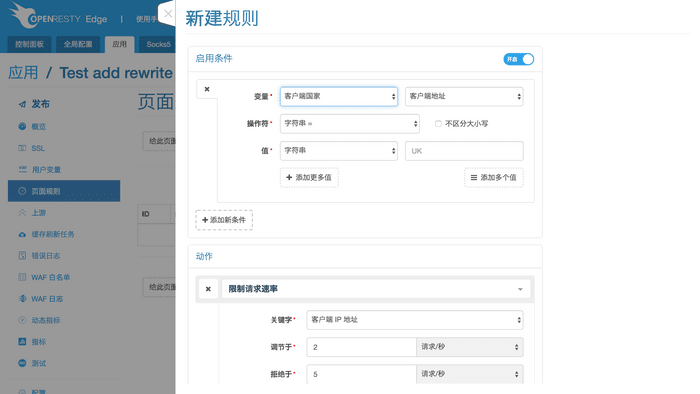This screenshot has width=700, height=394.
Task: Click the 指标 chart icon
Action: tap(22, 342)
